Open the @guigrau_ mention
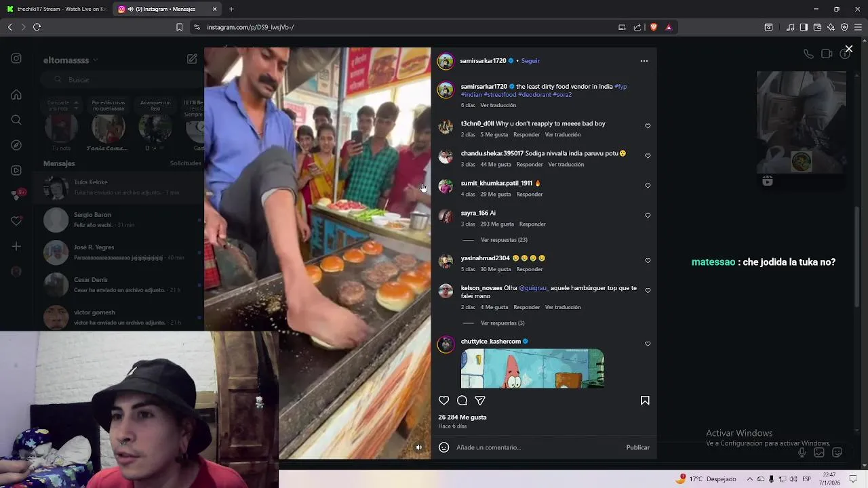The image size is (868, 488). [x=533, y=288]
